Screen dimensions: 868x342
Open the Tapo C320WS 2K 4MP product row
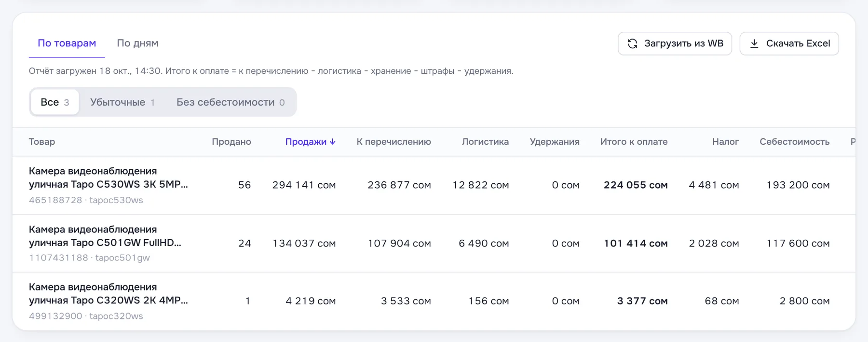pos(434,301)
